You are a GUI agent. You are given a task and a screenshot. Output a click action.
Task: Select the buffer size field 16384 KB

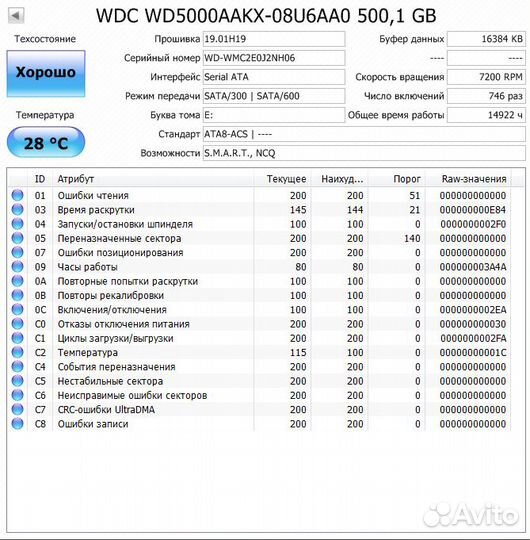coord(487,39)
